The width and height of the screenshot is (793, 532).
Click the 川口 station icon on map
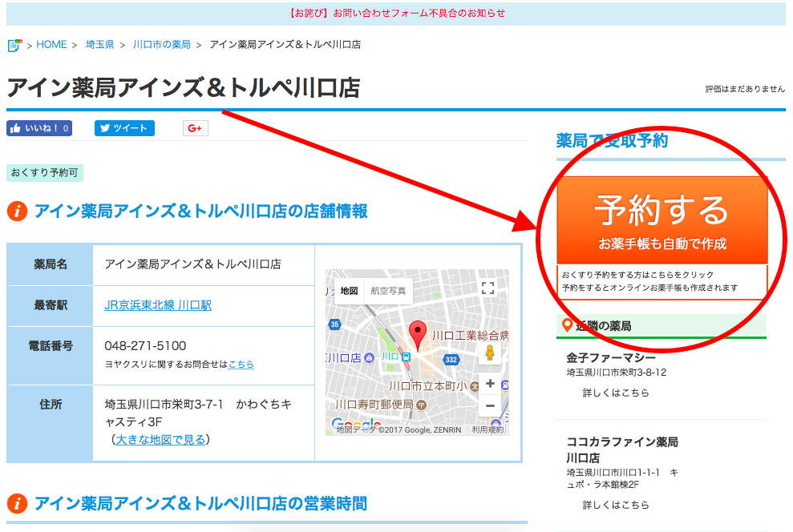[406, 357]
